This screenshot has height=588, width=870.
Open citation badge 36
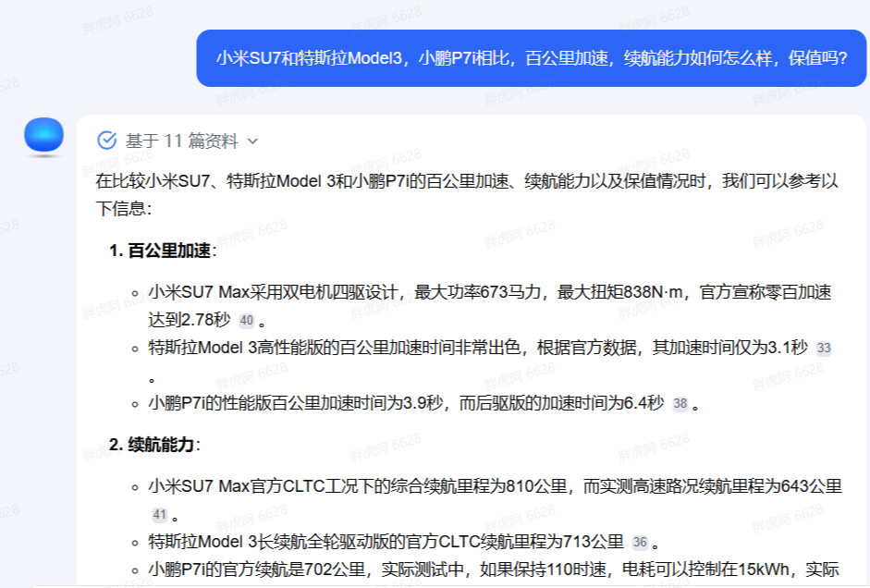(640, 543)
